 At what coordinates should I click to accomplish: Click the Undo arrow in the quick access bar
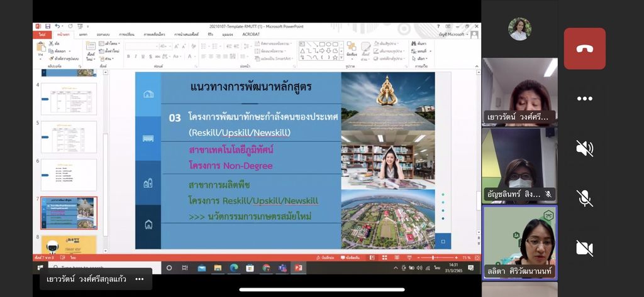click(57, 26)
